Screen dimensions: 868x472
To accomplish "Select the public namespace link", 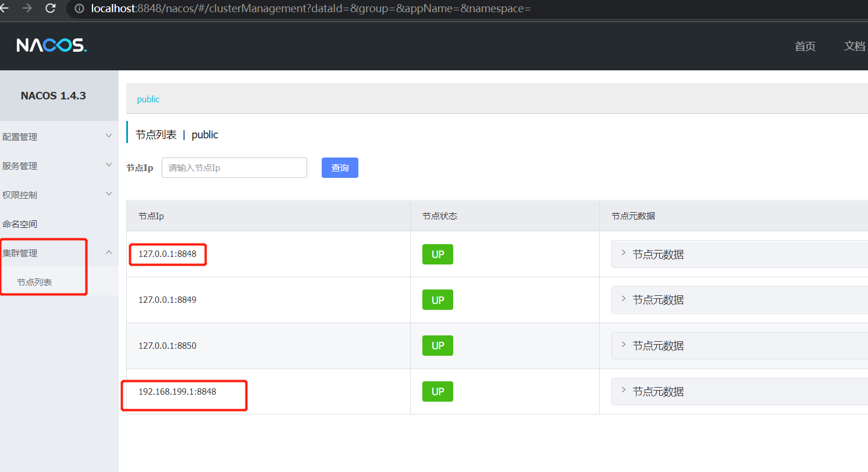I will (148, 99).
